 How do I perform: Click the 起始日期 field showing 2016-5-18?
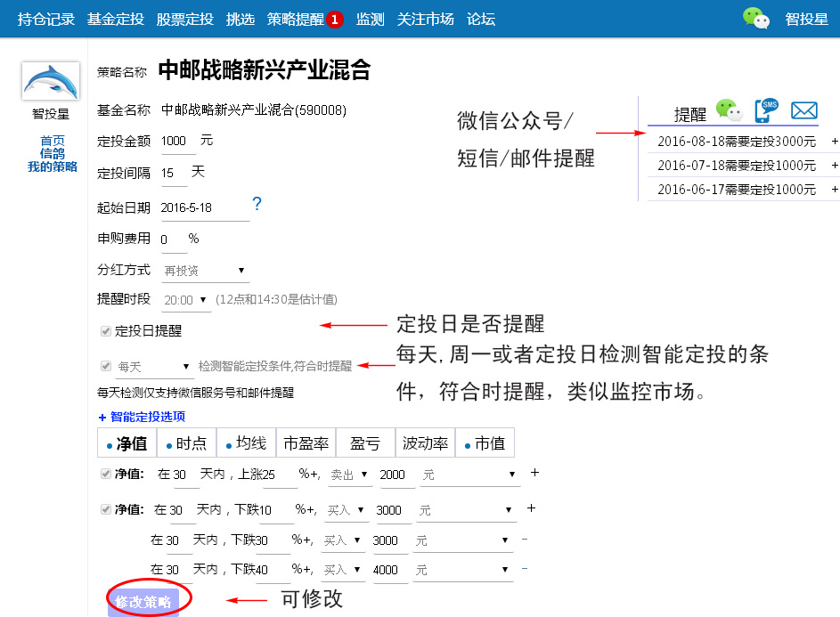[205, 207]
